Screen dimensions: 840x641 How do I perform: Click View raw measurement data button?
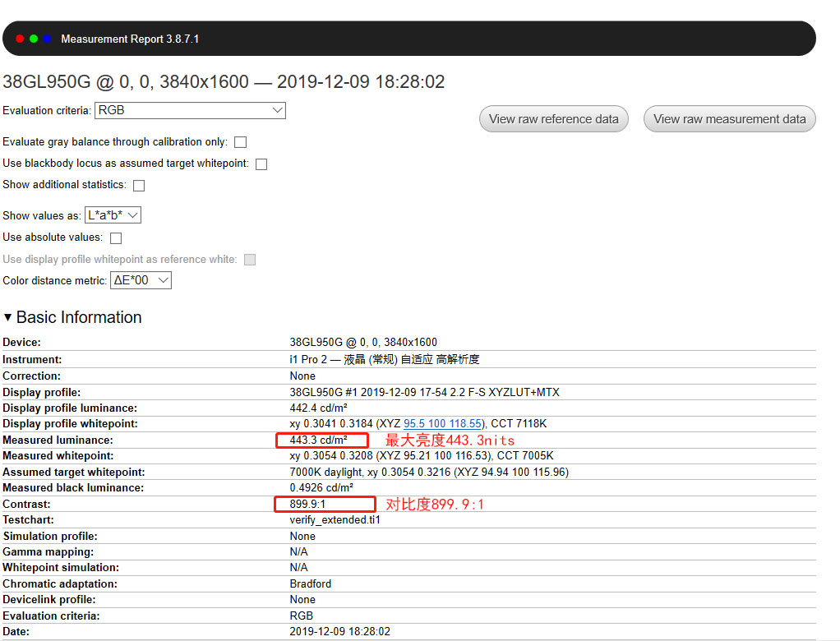[x=730, y=119]
